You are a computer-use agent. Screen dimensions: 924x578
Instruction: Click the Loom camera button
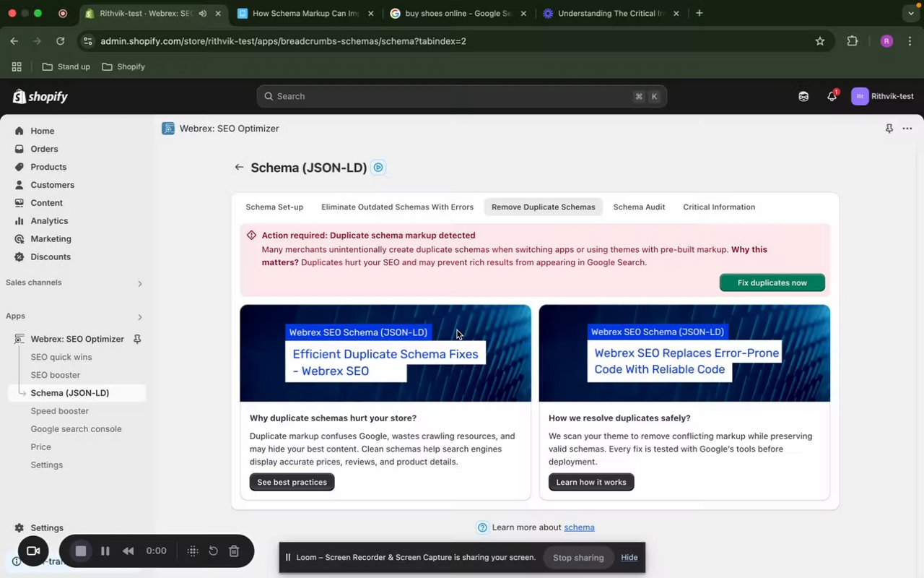[x=33, y=551]
